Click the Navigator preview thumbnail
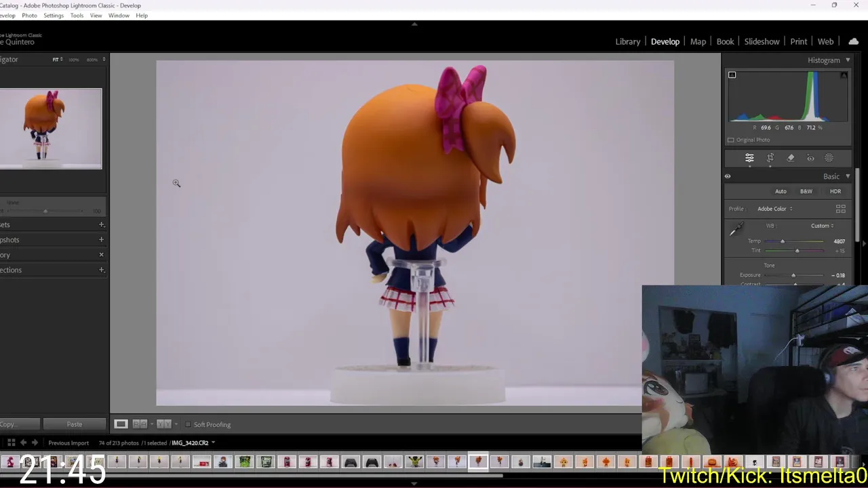The width and height of the screenshot is (868, 488). [x=51, y=128]
